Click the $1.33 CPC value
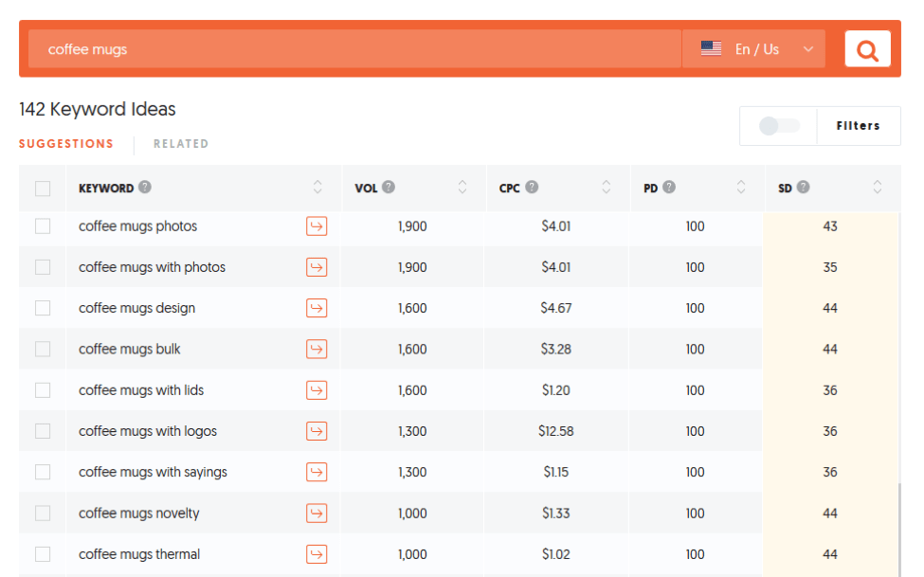 pos(555,513)
